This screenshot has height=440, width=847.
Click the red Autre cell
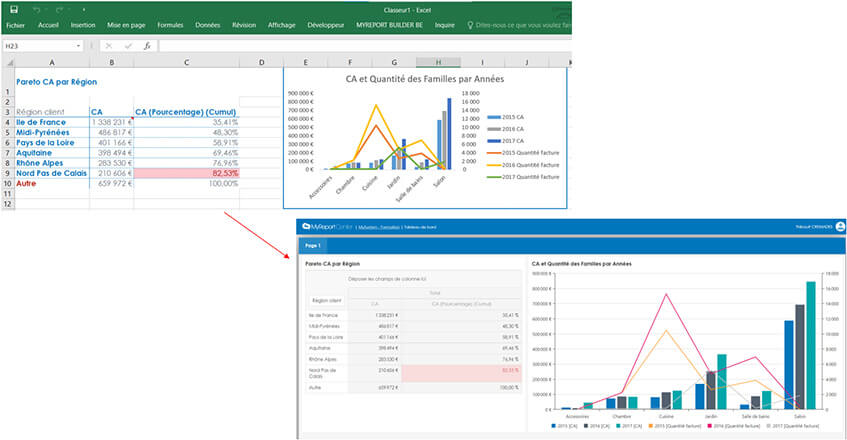[x=52, y=184]
